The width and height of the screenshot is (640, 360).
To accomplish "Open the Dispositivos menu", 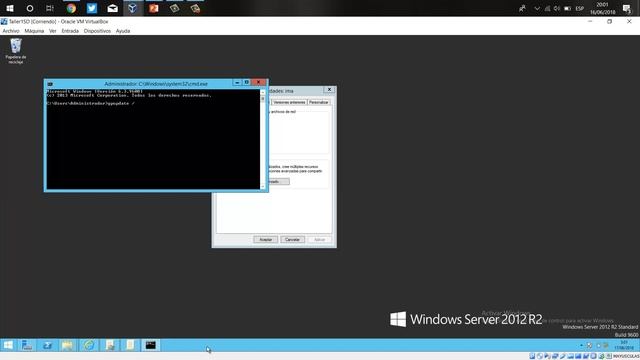I will (x=97, y=31).
